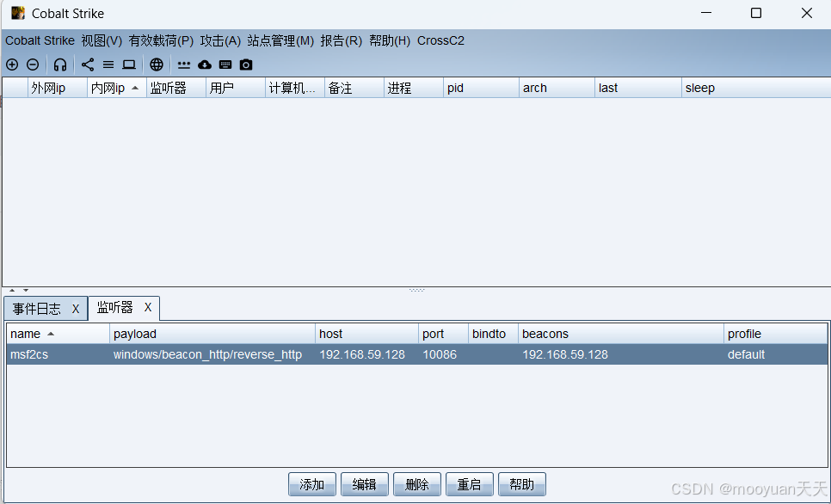Open screenshots camera icon
Image resolution: width=831 pixels, height=504 pixels.
coord(246,65)
